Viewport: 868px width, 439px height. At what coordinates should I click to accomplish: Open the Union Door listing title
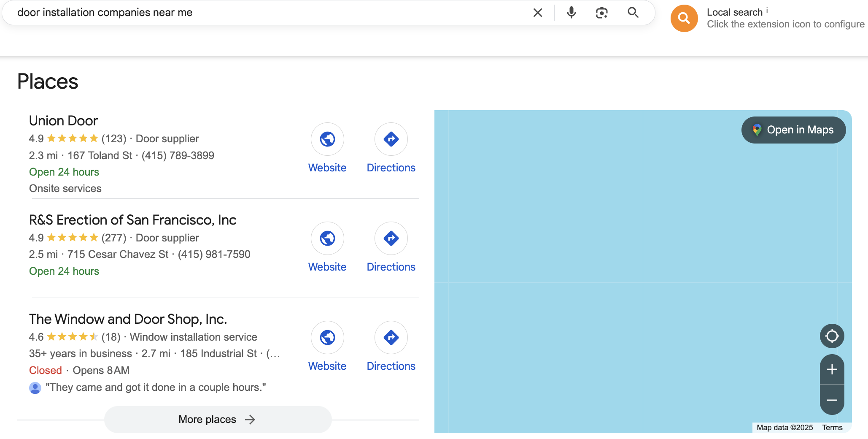(63, 121)
